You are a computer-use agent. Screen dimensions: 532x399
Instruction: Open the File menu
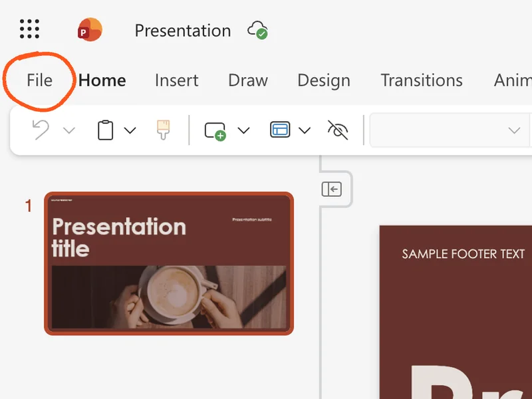pyautogui.click(x=39, y=80)
